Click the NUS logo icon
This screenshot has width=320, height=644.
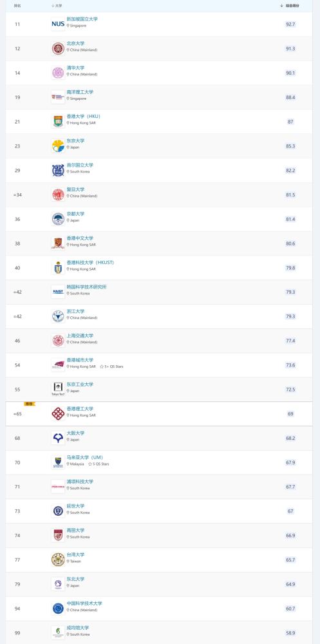58,24
